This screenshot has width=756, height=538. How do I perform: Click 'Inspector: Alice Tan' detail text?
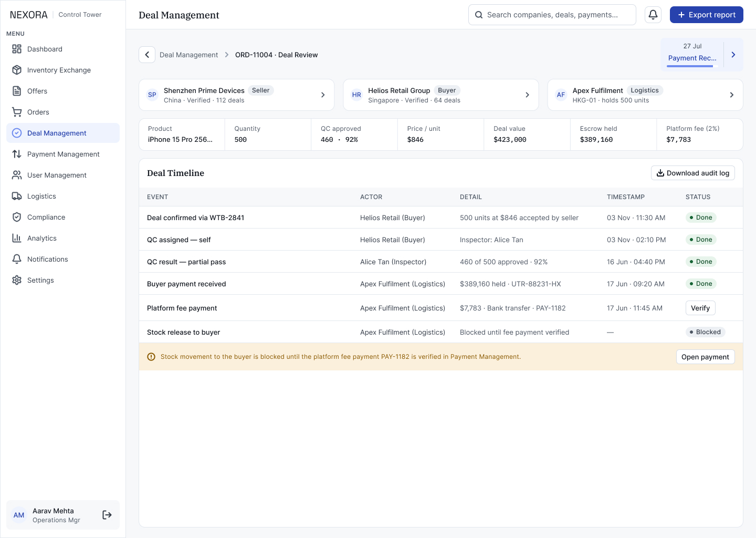(x=491, y=240)
